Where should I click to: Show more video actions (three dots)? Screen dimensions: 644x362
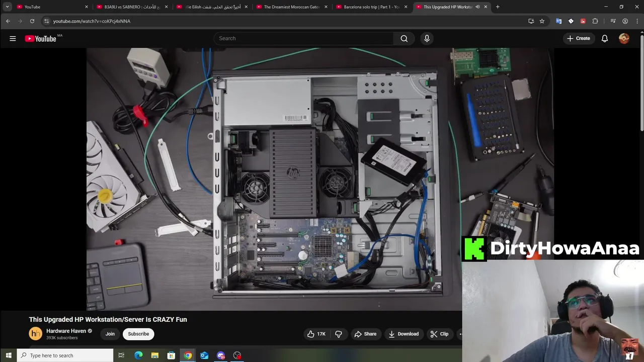tap(460, 334)
